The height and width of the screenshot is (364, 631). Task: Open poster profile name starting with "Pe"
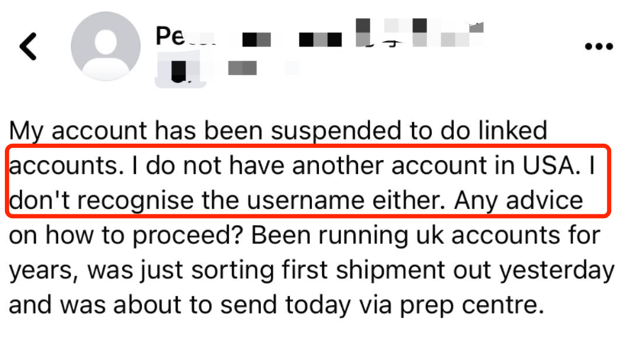pyautogui.click(x=185, y=36)
